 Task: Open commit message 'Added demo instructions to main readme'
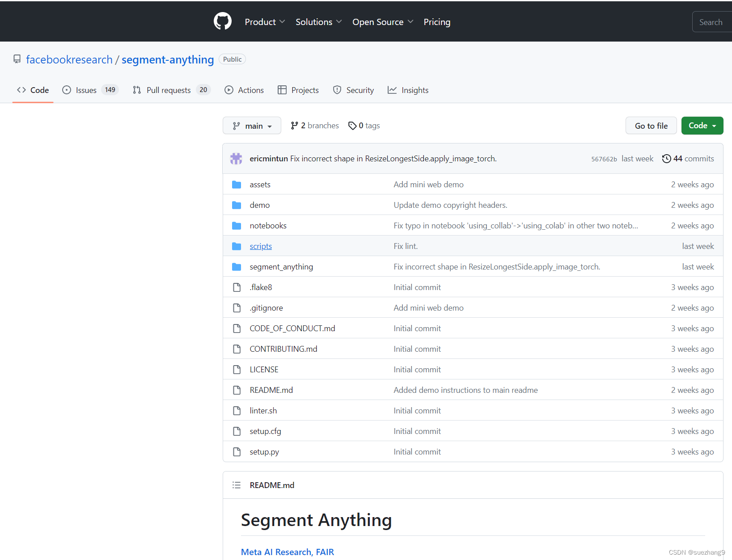(x=465, y=390)
